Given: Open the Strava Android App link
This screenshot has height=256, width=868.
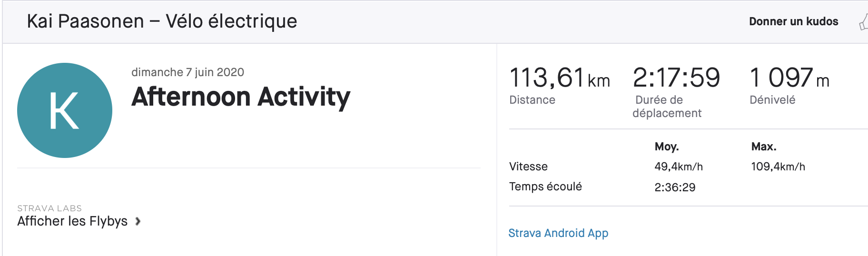Looking at the screenshot, I should pos(558,233).
